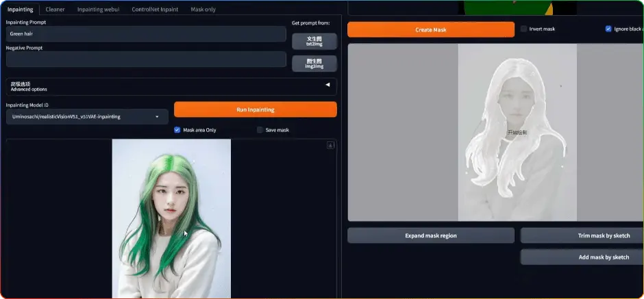Screen dimensions: 644x299
Task: Enable the Invert mask checkbox
Action: tap(524, 29)
